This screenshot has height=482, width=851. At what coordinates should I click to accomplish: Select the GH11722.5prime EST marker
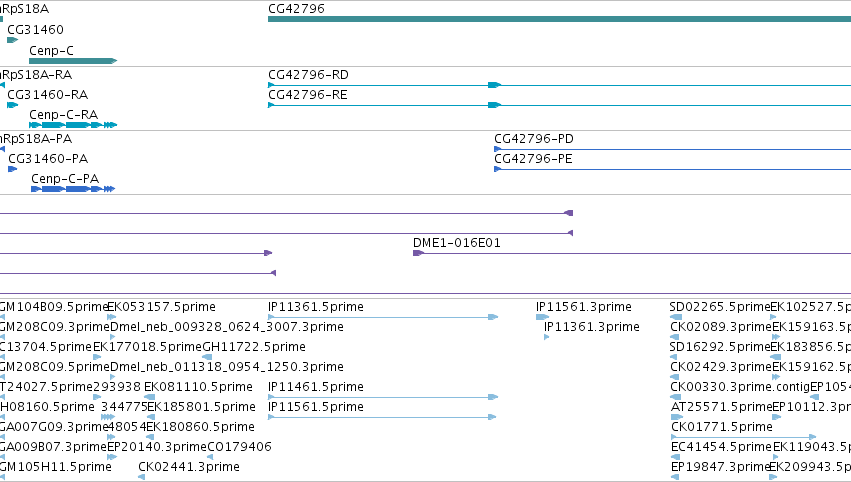207,357
